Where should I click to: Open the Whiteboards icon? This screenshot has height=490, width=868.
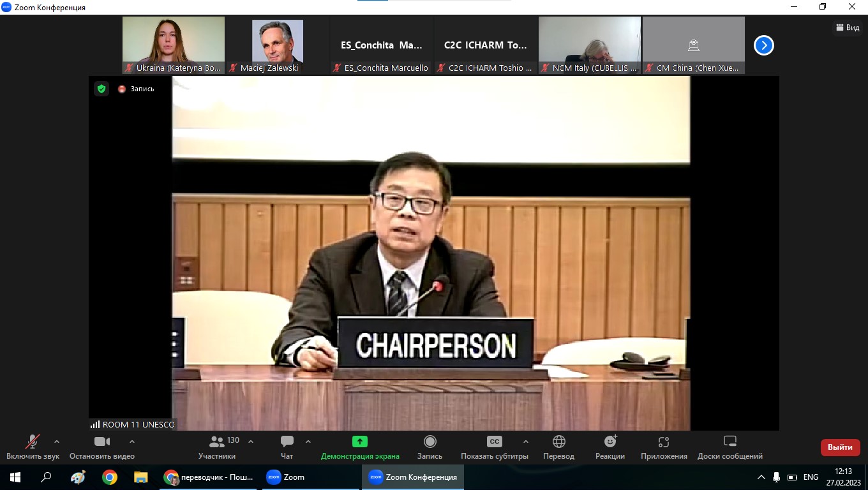click(x=730, y=442)
